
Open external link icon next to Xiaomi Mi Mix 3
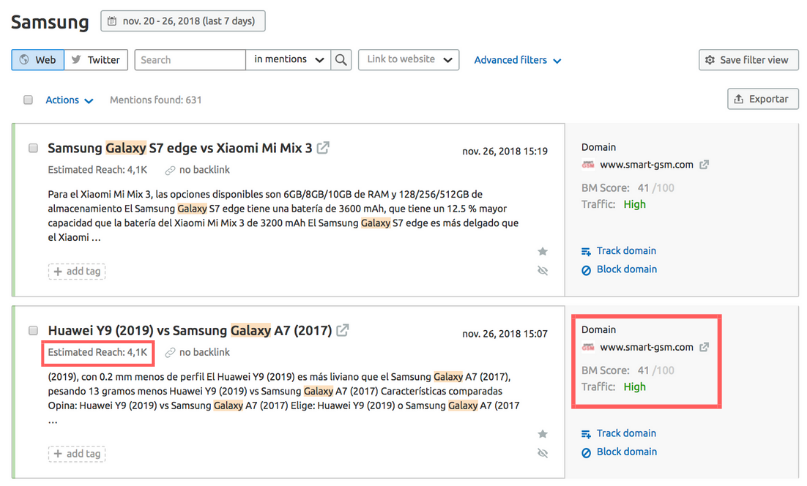323,148
